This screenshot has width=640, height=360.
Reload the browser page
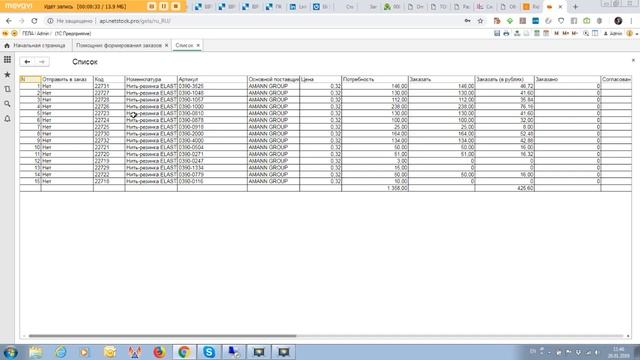click(34, 21)
